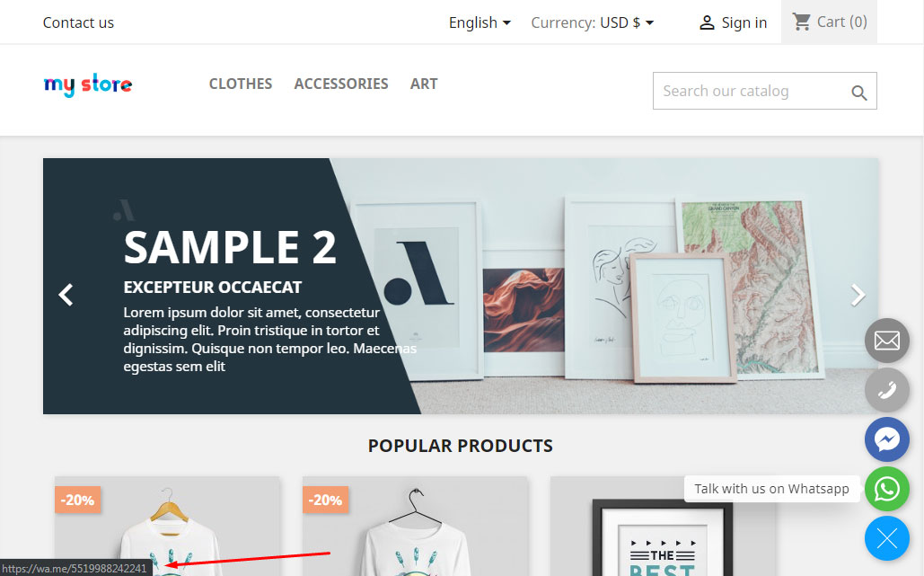Image resolution: width=924 pixels, height=576 pixels.
Task: Go to the previous slider banner
Action: click(x=66, y=295)
